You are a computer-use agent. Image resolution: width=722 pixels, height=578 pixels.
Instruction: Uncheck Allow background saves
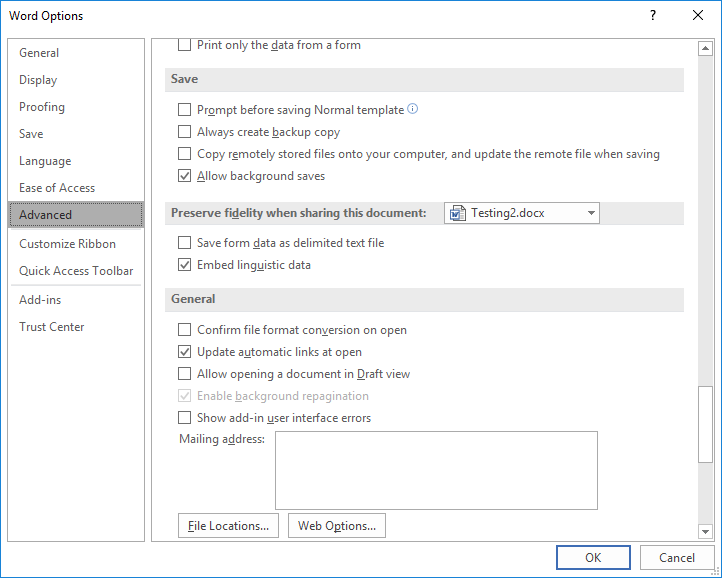[184, 176]
